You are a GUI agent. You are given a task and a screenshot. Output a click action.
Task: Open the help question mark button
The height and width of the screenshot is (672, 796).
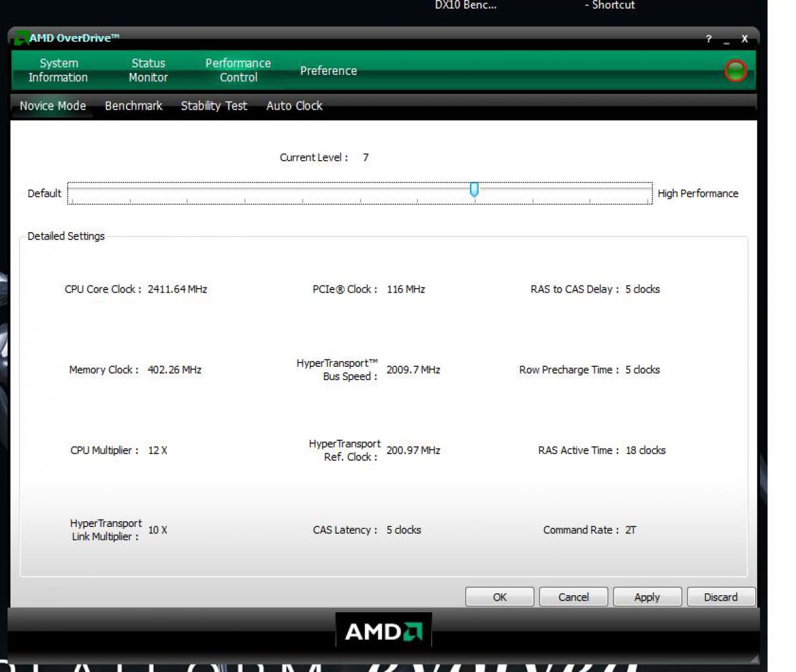click(x=709, y=39)
